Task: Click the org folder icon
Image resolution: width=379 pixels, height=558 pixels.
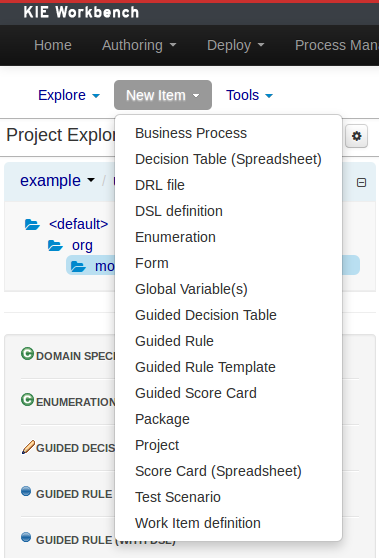Action: 55,245
